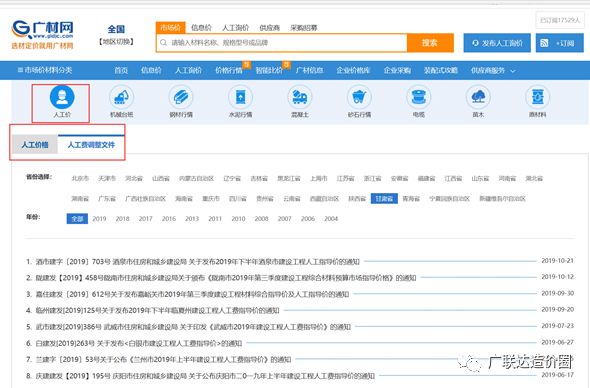
Task: Open the 砂石行情 cart icon
Action: coord(359,97)
